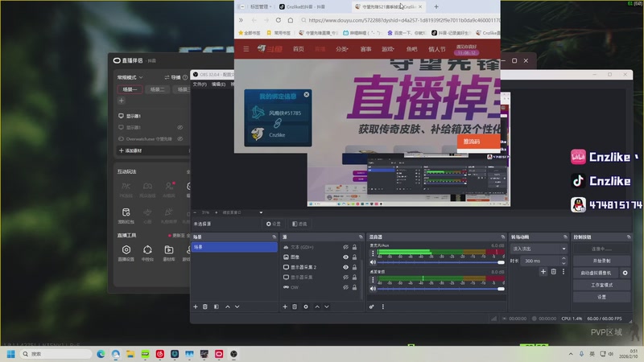This screenshot has width=644, height=362.
Task: Open 淡入淡出 transition dropdown
Action: click(x=539, y=249)
